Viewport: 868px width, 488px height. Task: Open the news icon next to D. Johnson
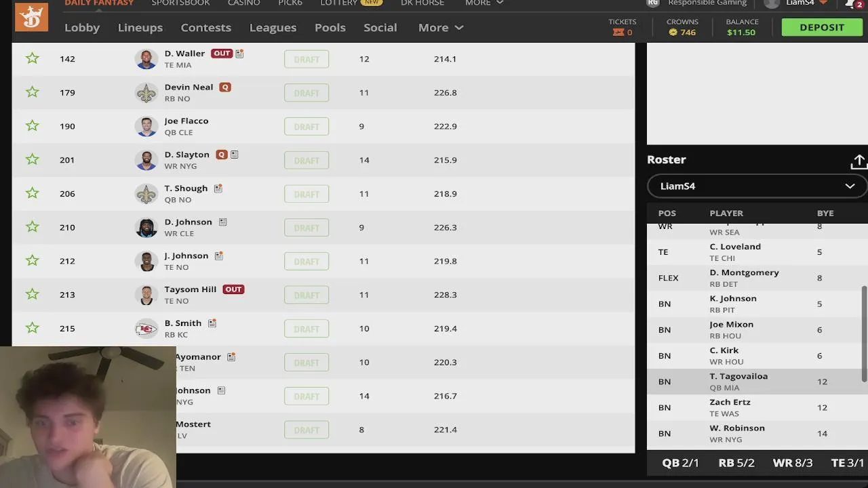coord(222,222)
